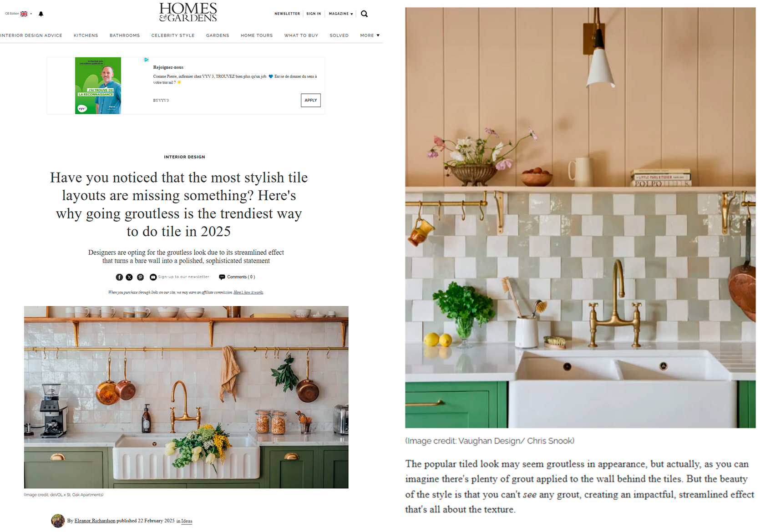
Task: Go to the Kitchens section
Action: [x=86, y=35]
